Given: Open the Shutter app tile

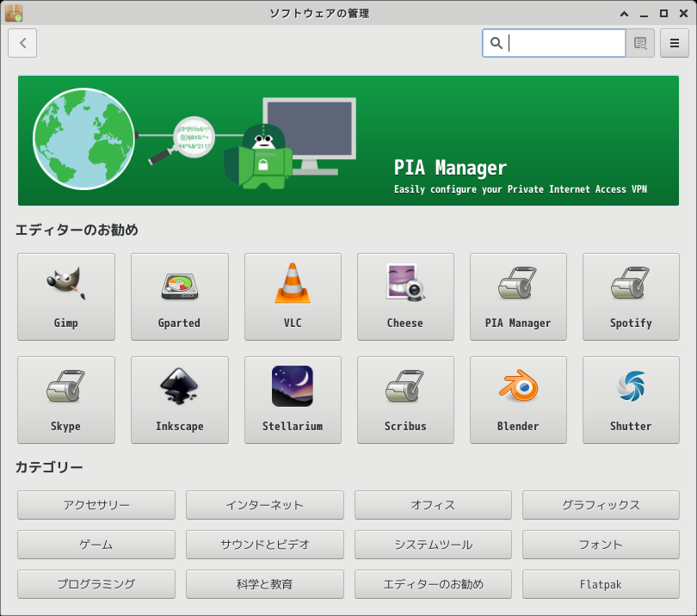Looking at the screenshot, I should coord(631,400).
